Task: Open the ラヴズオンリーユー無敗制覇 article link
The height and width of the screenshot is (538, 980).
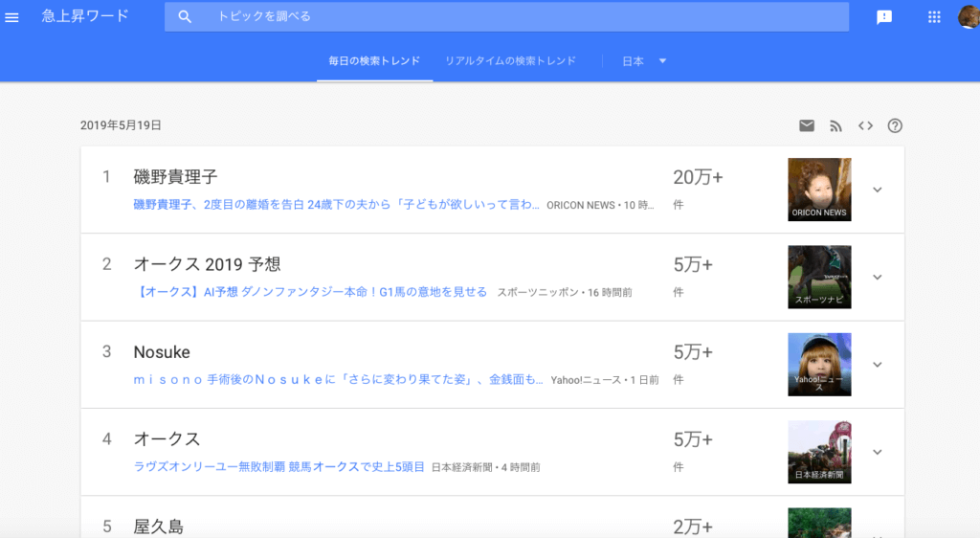Action: pos(278,467)
